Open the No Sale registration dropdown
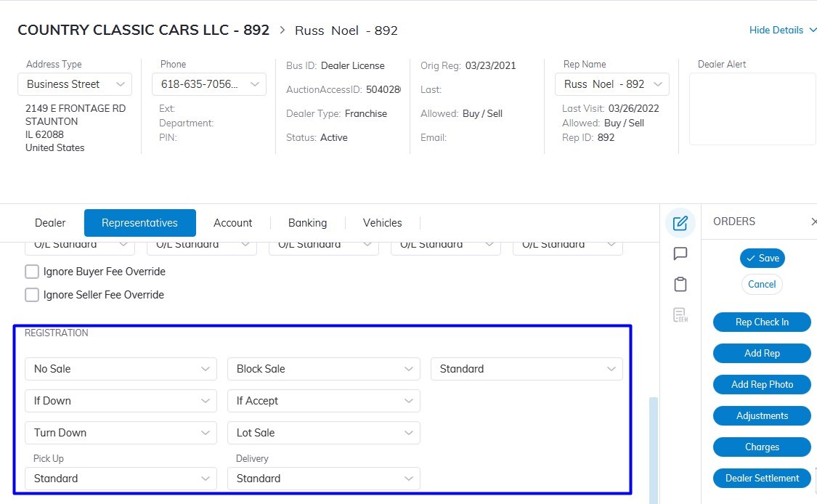The image size is (817, 504). [121, 369]
